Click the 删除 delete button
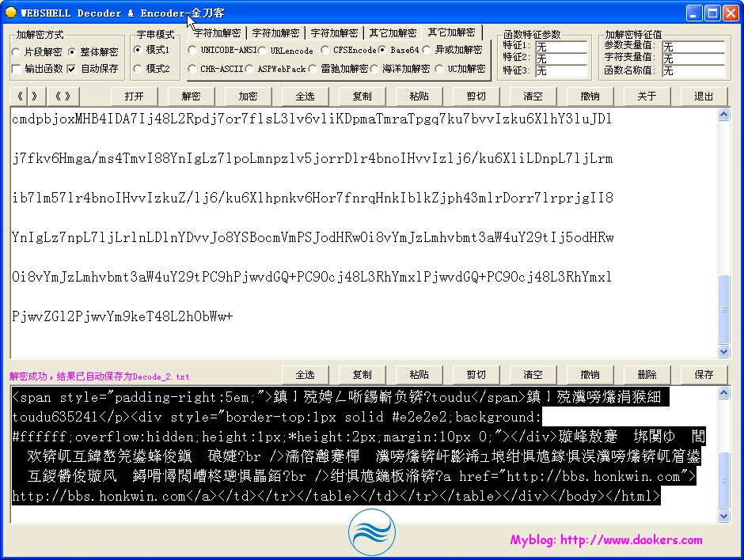The image size is (744, 560). pos(647,375)
